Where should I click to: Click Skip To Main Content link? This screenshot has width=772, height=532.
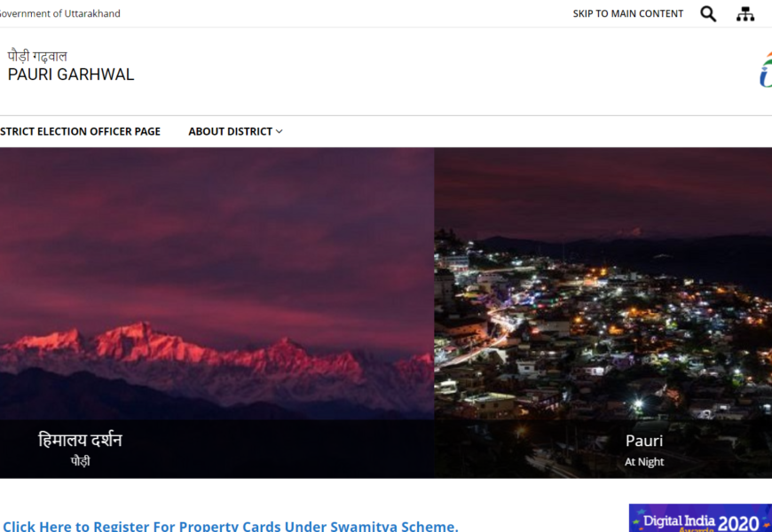[x=627, y=14]
